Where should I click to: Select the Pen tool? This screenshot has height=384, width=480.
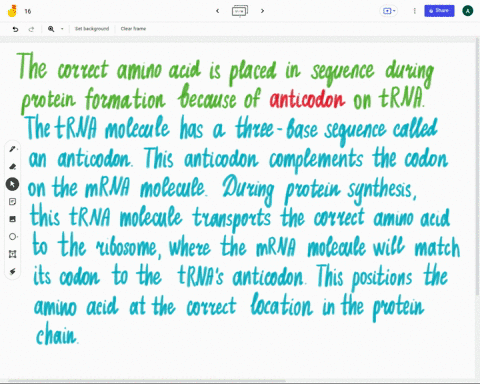[x=12, y=149]
